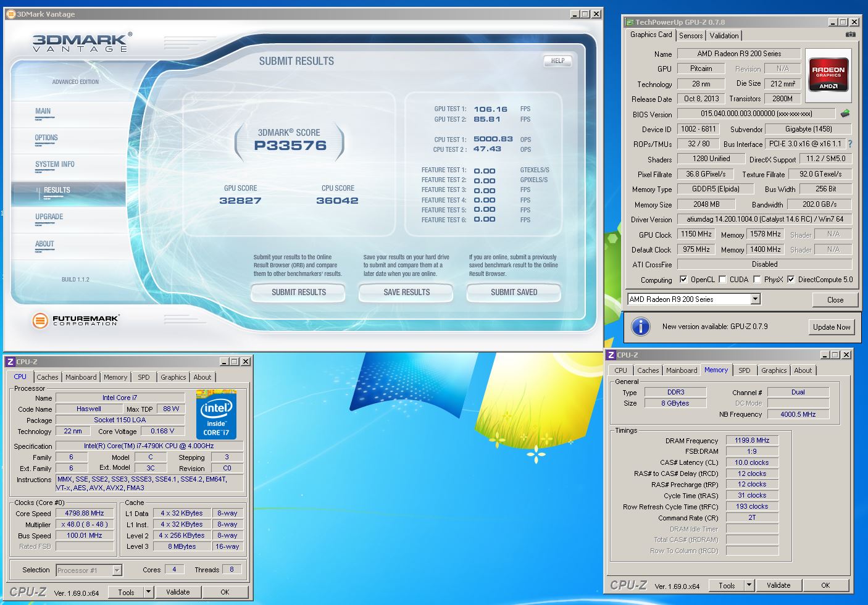Open Memory tab in left CPU-Z window

[x=115, y=377]
